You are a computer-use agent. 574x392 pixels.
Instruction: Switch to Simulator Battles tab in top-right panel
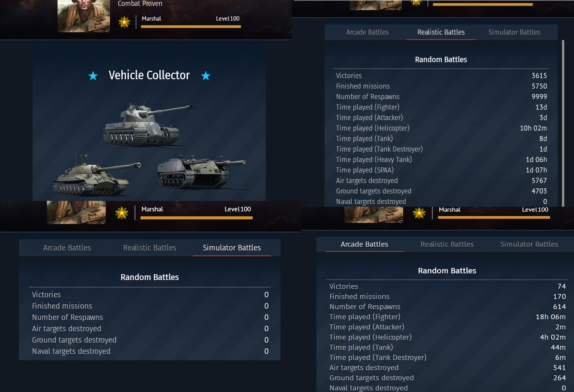[514, 32]
